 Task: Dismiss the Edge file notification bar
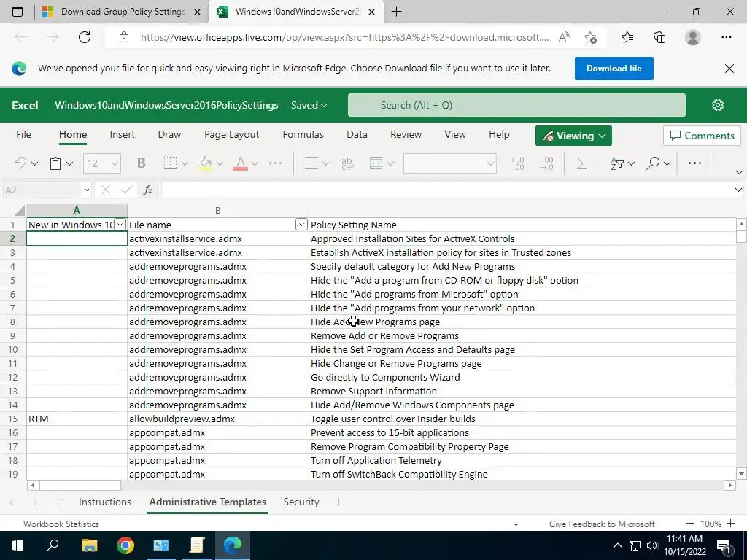(x=729, y=69)
